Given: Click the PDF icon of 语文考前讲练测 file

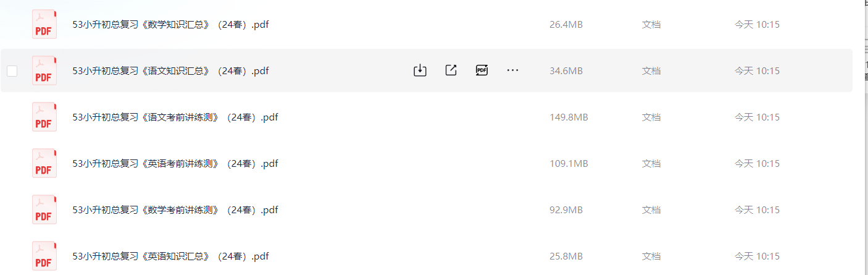Looking at the screenshot, I should (44, 117).
